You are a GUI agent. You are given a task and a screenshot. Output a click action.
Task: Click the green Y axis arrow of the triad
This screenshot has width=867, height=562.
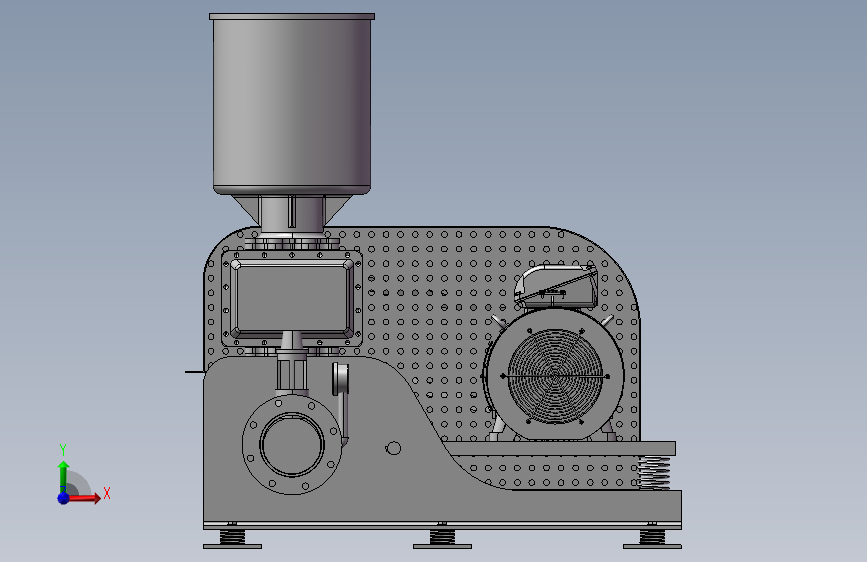point(63,476)
